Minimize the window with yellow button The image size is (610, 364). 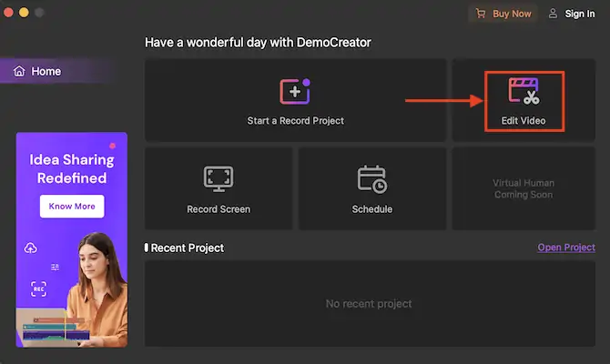(24, 13)
